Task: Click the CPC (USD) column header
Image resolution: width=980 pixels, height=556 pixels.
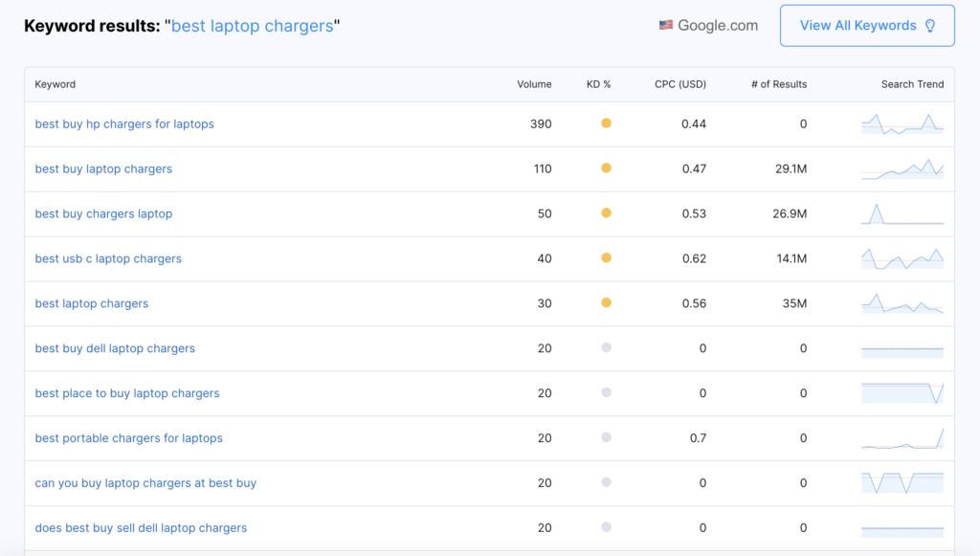Action: click(x=680, y=84)
